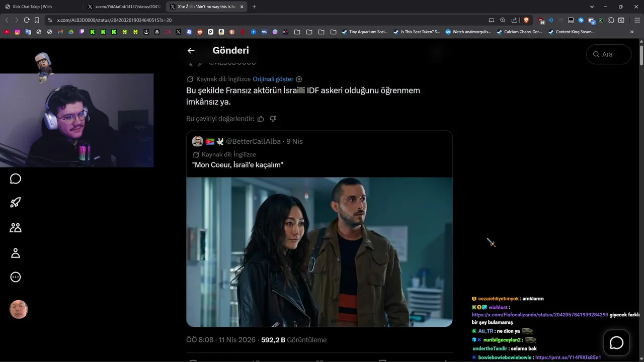Image resolution: width=644 pixels, height=362 pixels.
Task: Open translation settings gear icon
Action: click(299, 79)
